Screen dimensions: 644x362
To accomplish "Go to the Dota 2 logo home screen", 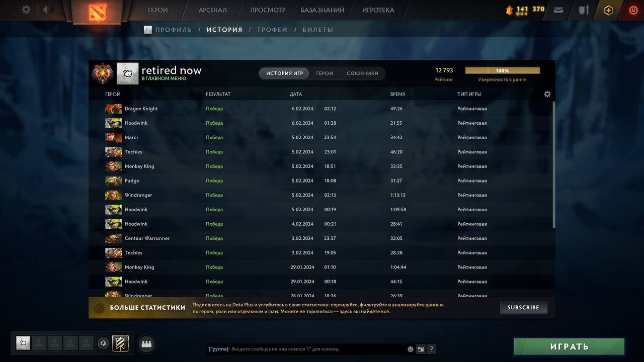I will (98, 12).
